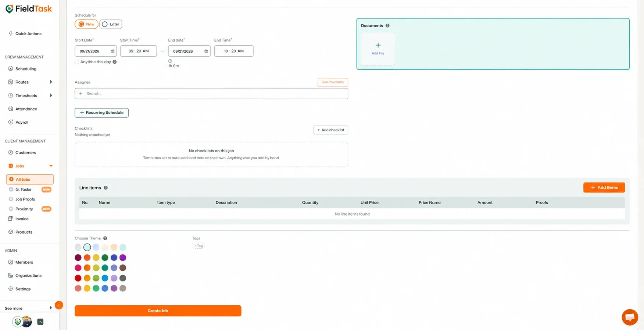The height and width of the screenshot is (330, 644).
Task: Click the Add checklist button
Action: click(330, 130)
